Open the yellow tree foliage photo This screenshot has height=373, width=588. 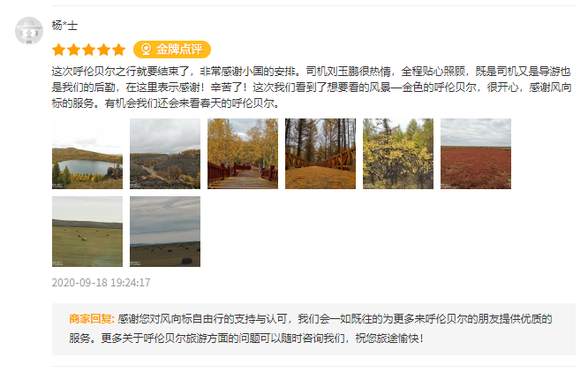point(398,154)
